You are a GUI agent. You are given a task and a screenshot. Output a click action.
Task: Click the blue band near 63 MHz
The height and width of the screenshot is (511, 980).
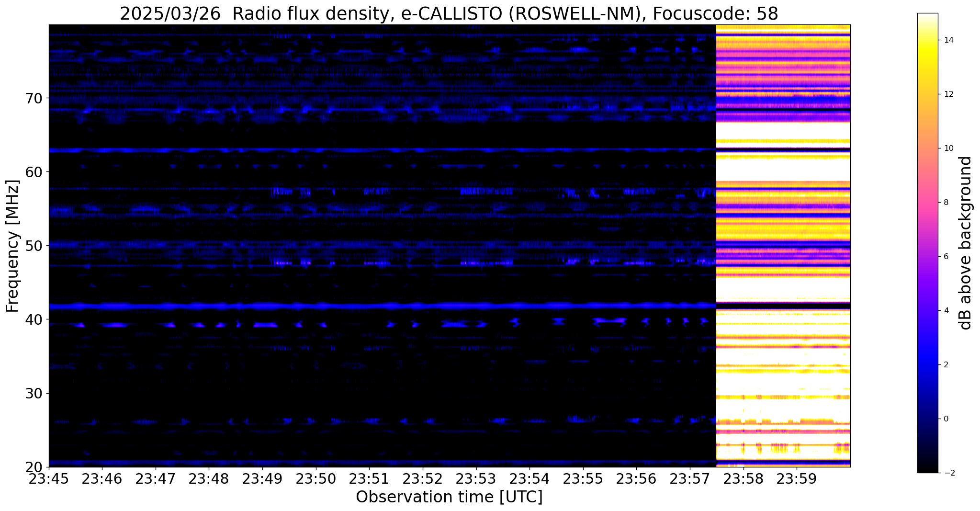point(382,150)
